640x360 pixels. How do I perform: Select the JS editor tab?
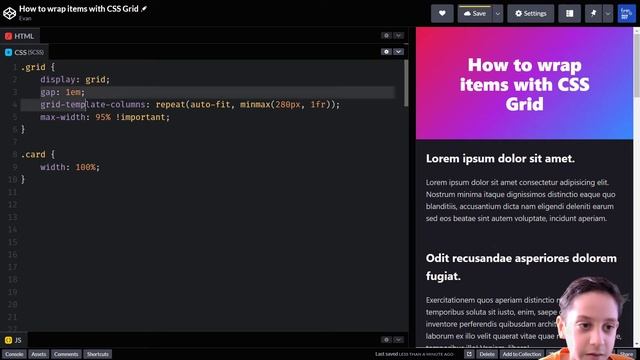pos(13,340)
